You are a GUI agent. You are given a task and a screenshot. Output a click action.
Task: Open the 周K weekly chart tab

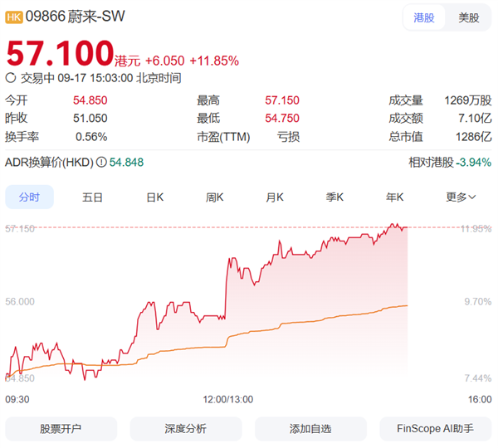(215, 197)
